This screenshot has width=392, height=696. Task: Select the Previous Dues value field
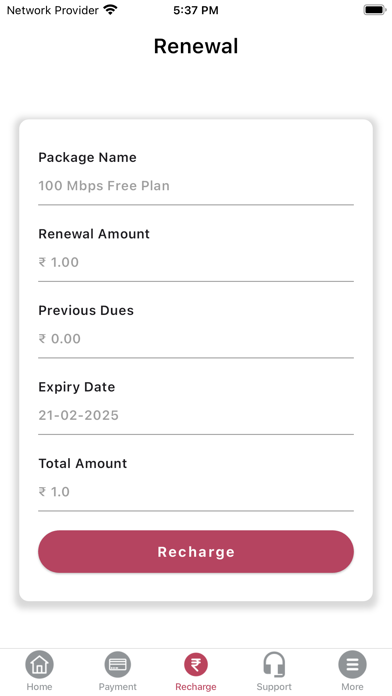[x=196, y=339]
